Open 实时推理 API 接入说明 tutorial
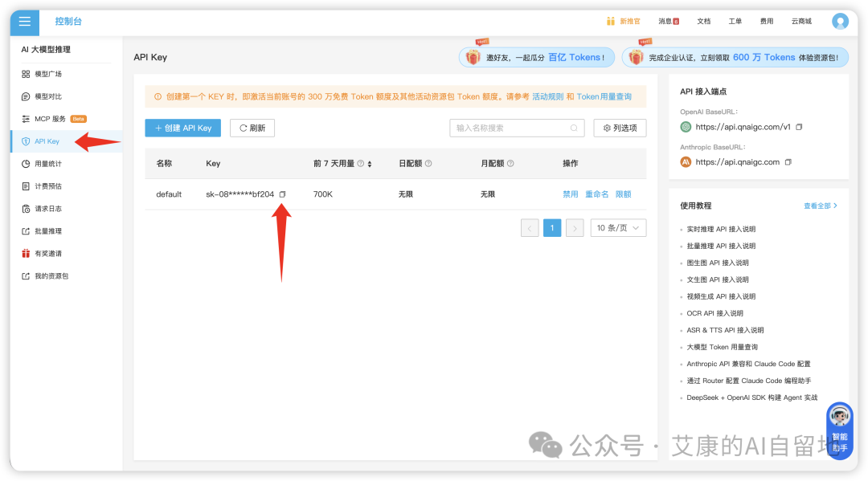Image resolution: width=868 pixels, height=481 pixels. (x=721, y=229)
